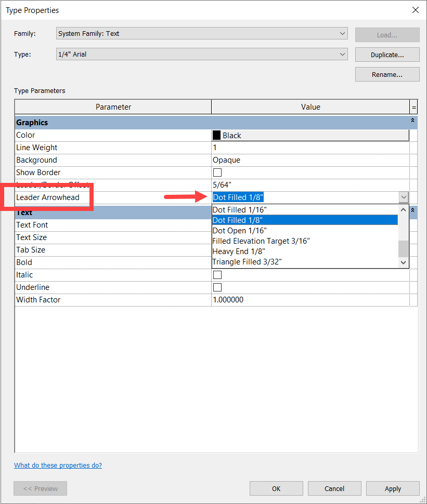The height and width of the screenshot is (504, 427).
Task: Show the preview pane with << Preview
Action: 40,488
